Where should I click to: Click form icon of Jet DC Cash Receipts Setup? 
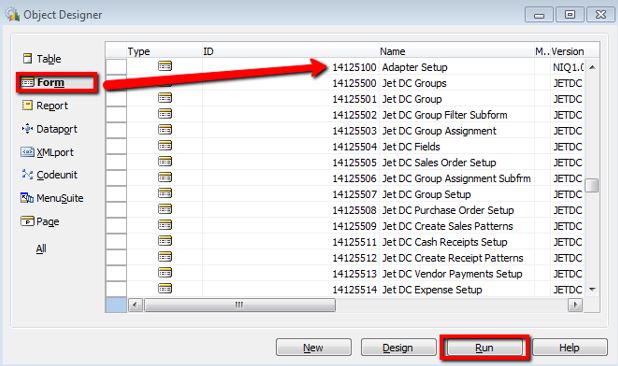165,241
